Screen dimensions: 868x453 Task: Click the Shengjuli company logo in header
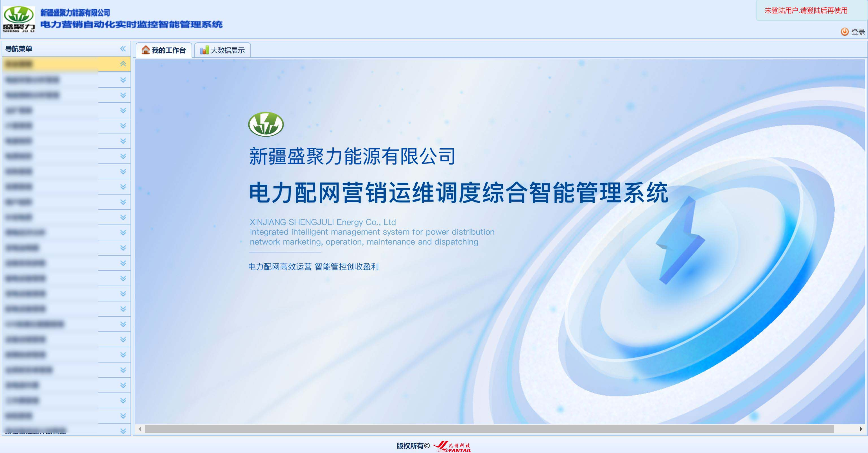click(19, 20)
